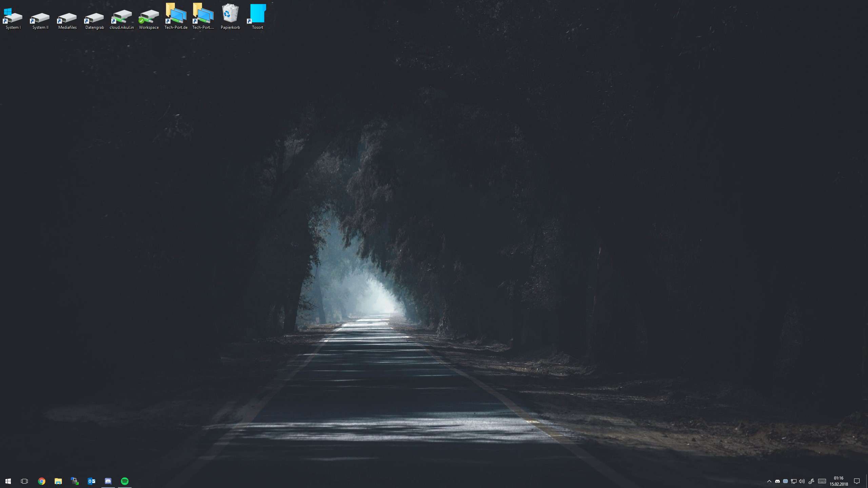
Task: Select the System I drive shortcut
Action: [13, 18]
